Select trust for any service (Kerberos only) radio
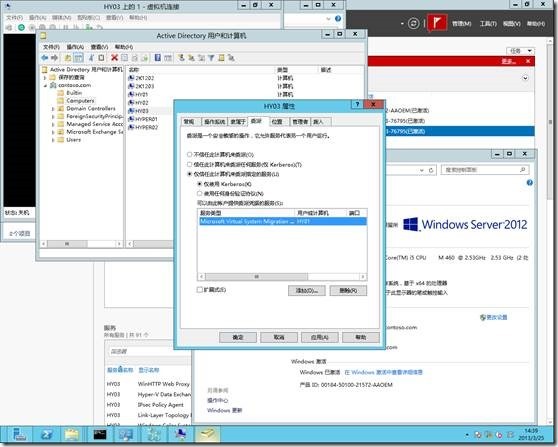Image resolution: width=558 pixels, height=447 pixels. [189, 164]
